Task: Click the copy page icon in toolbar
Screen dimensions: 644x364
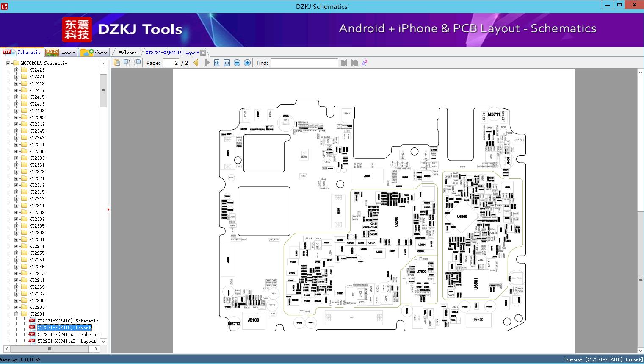Action: [x=116, y=63]
